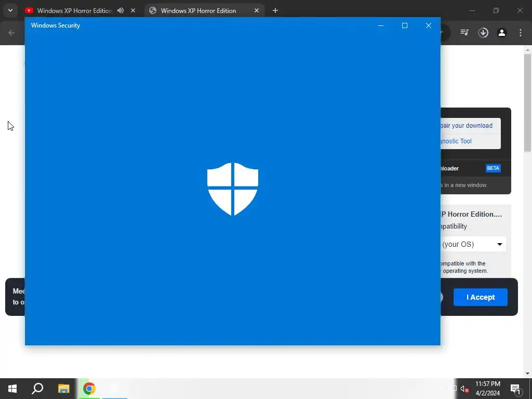Screen dimensions: 532x399
Task: Click the muted volume tray icon
Action: 464,389
